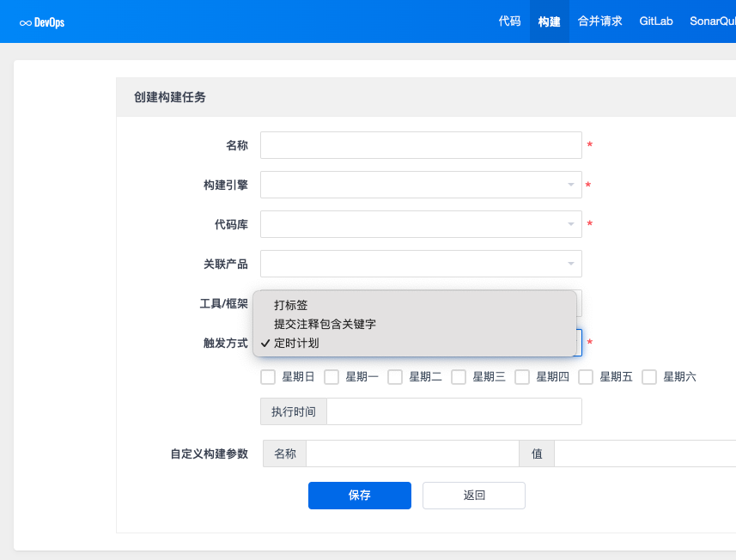
Task: Expand the 构建引擎 dropdown
Action: [x=570, y=185]
